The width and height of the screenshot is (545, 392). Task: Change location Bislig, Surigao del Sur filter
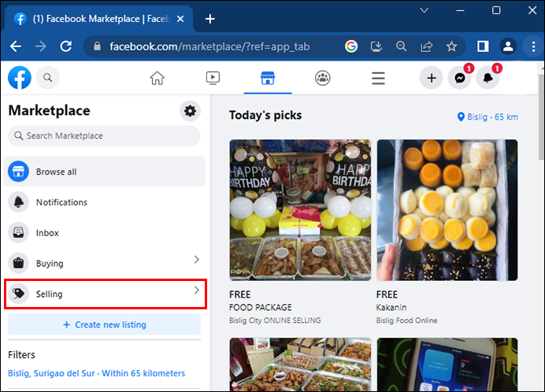pyautogui.click(x=96, y=373)
